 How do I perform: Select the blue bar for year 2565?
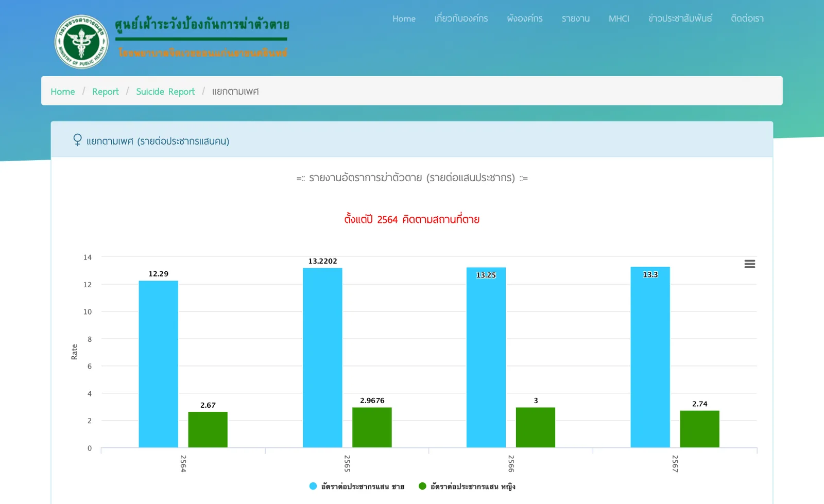pos(322,358)
